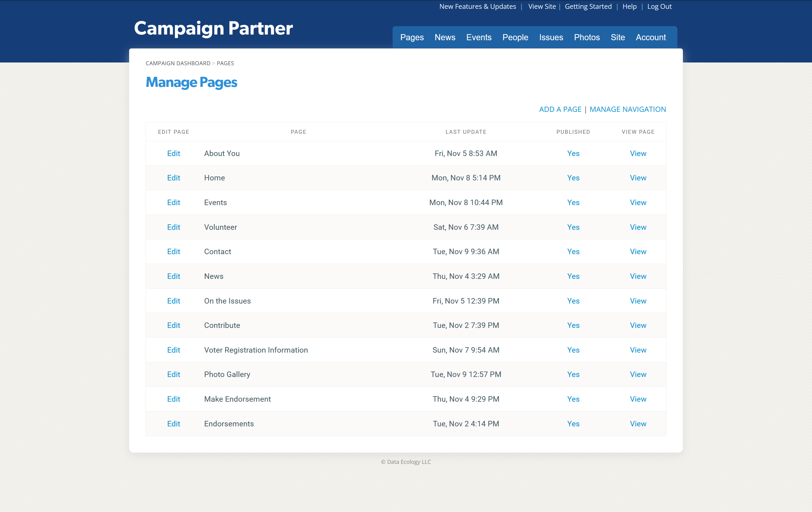Toggle published Yes for Photo Gallery

573,374
